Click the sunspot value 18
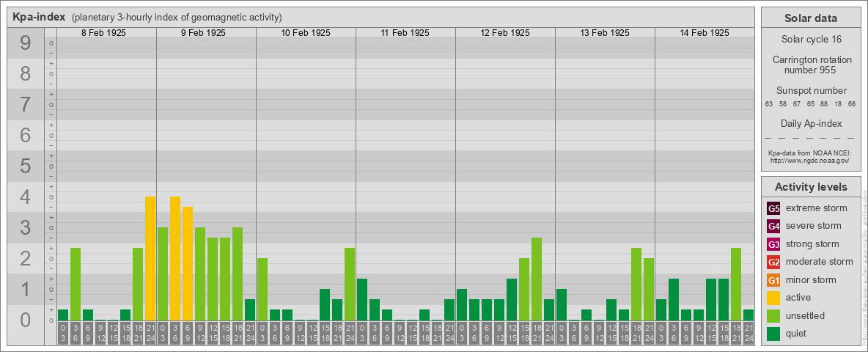This screenshot has height=352, width=868. [x=838, y=104]
